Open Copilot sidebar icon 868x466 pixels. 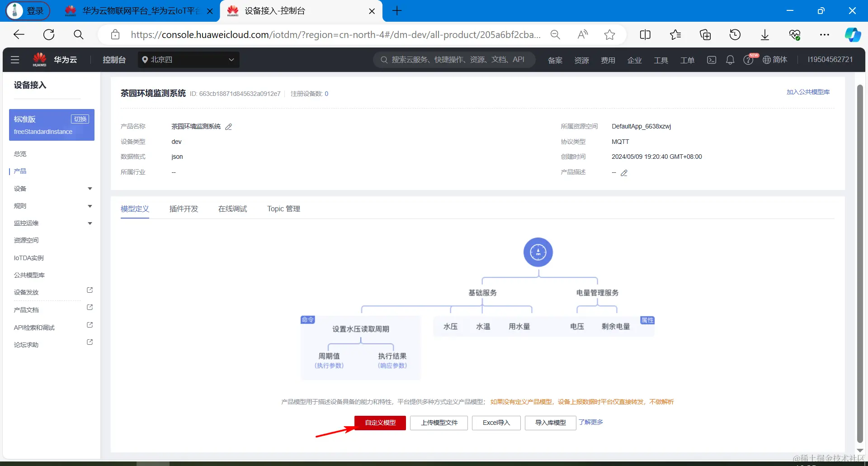click(853, 35)
